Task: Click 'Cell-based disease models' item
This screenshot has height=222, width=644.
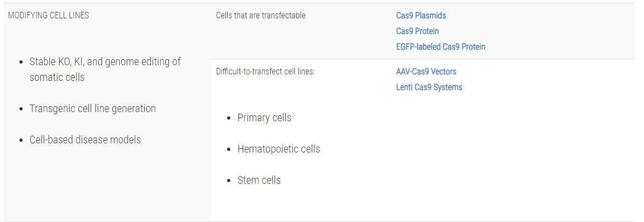Action: coord(85,140)
